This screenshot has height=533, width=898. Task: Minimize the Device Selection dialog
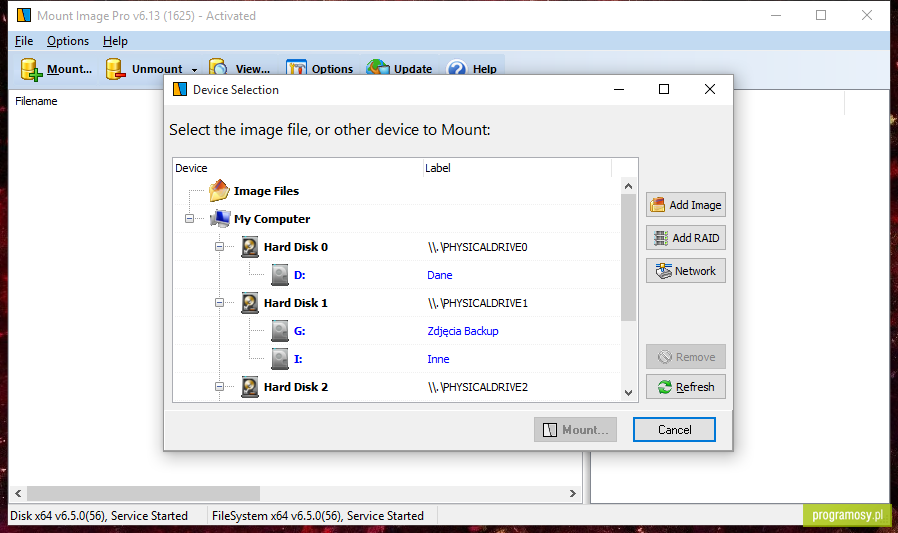pyautogui.click(x=619, y=89)
